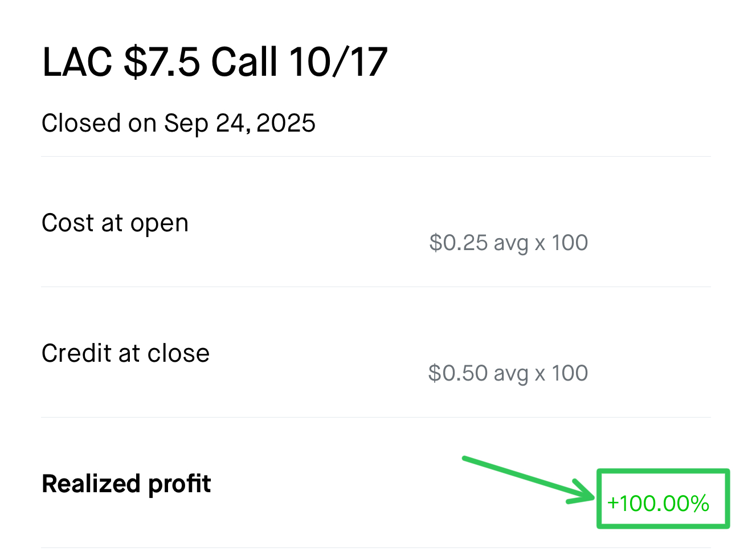Viewport: 752px width, 560px height.
Task: Click the $0.50 avg x 100 value
Action: 508,373
